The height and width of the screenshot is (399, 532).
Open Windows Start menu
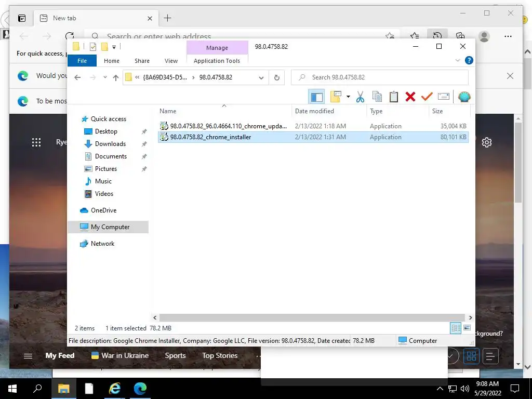[x=12, y=389]
